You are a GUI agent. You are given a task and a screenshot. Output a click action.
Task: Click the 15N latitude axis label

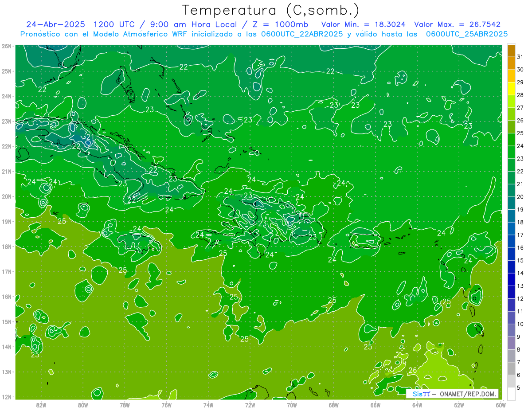[x=6, y=322]
